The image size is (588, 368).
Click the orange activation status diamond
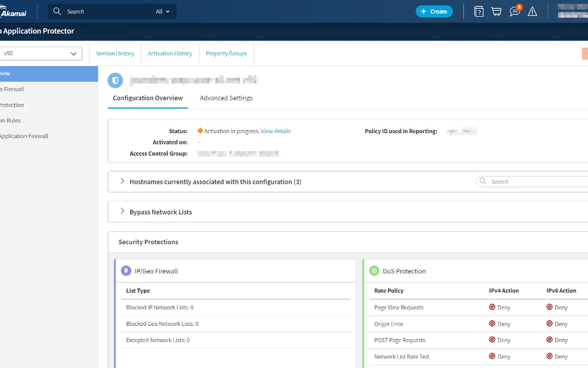coord(200,131)
